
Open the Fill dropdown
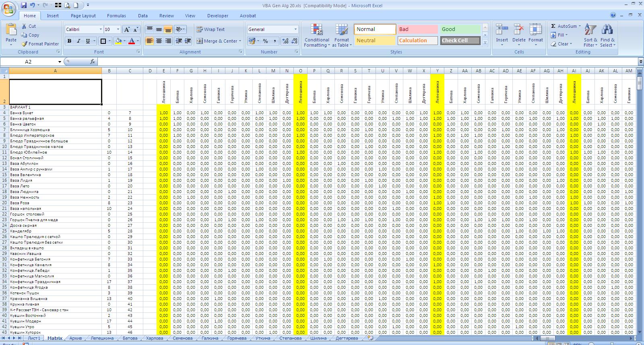(559, 35)
